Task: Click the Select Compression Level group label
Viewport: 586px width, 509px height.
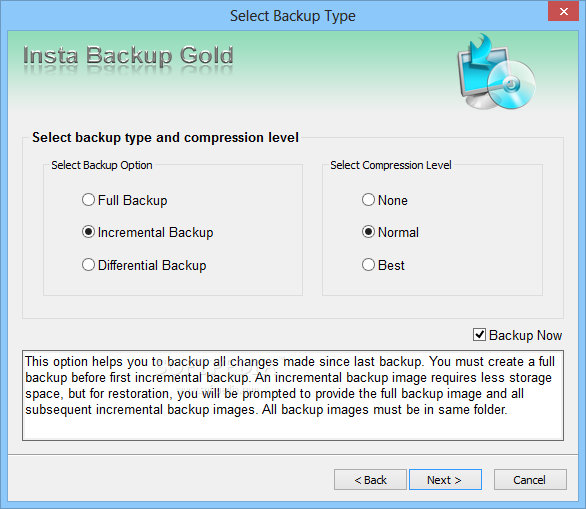Action: click(x=391, y=165)
